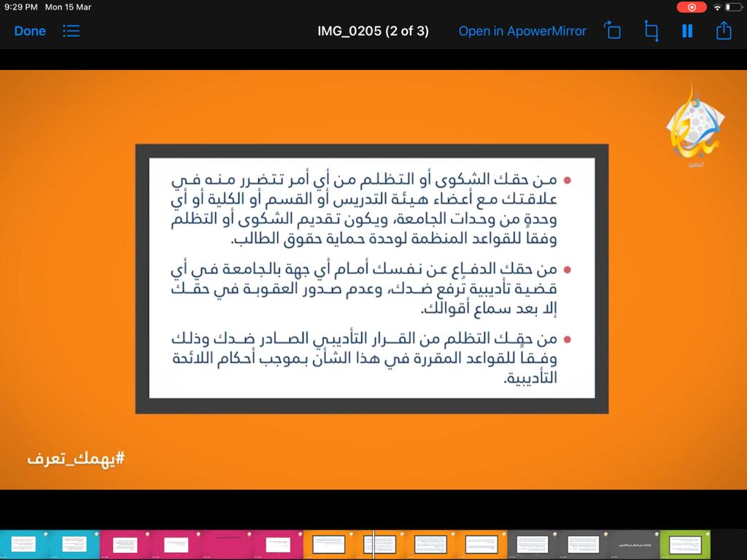
Task: Open video in ApowerMirror
Action: pos(522,31)
